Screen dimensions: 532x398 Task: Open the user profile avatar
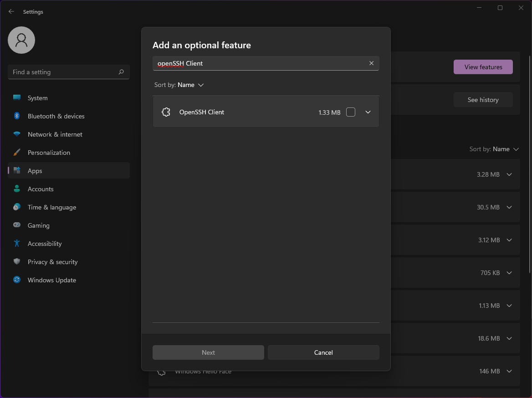click(x=21, y=40)
